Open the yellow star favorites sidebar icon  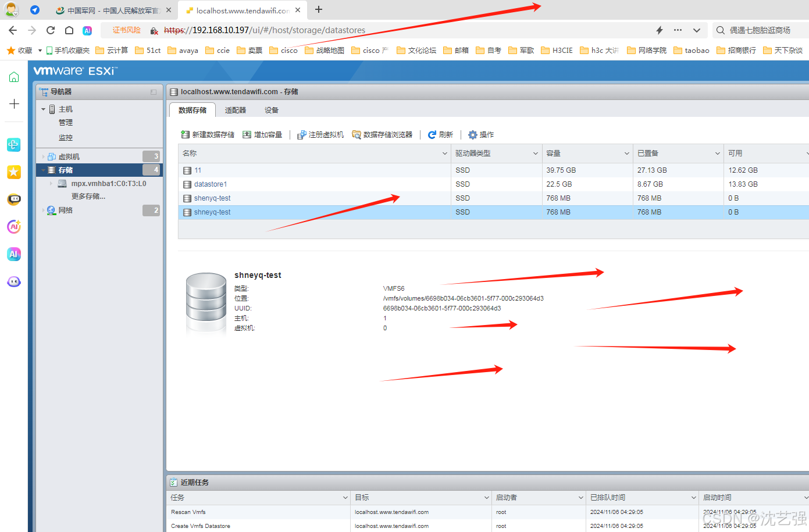14,172
